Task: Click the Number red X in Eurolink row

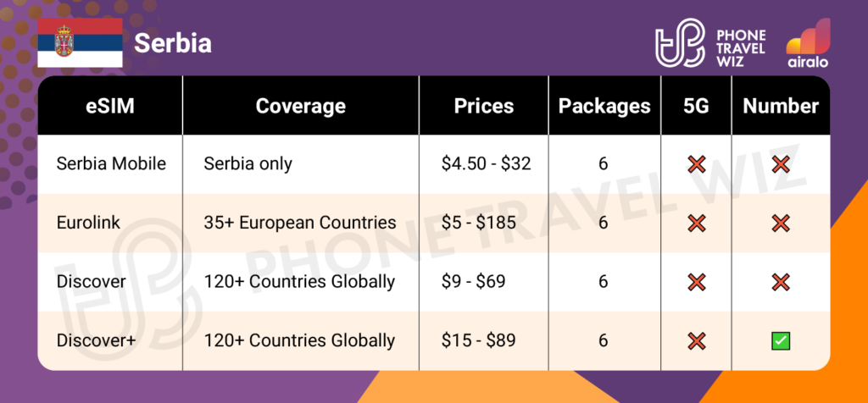Action: pos(780,223)
